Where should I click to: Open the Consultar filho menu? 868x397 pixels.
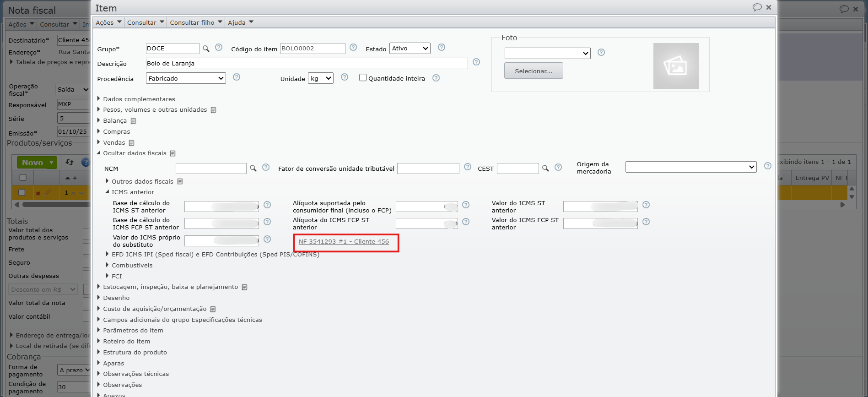196,22
